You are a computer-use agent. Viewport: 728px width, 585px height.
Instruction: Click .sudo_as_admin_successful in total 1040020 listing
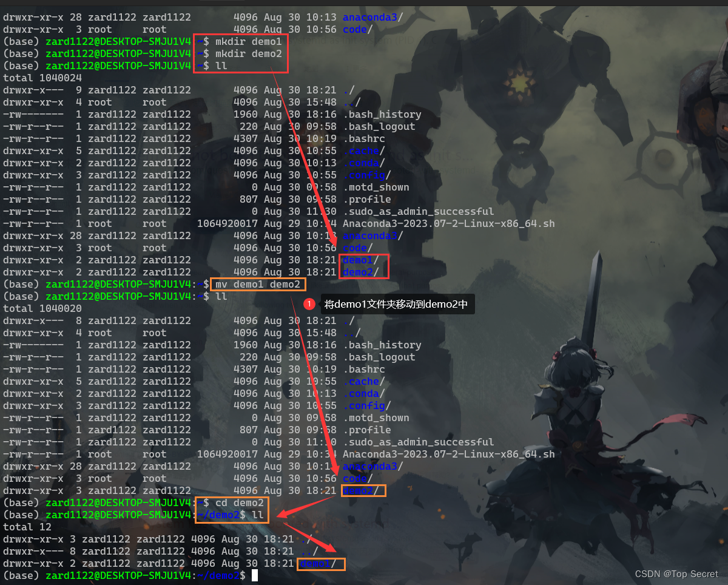click(x=419, y=442)
